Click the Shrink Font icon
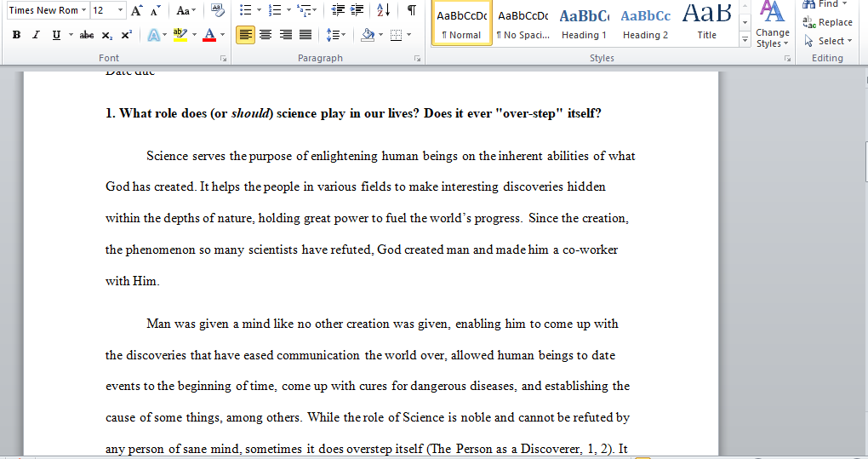868x459 pixels. coord(156,10)
